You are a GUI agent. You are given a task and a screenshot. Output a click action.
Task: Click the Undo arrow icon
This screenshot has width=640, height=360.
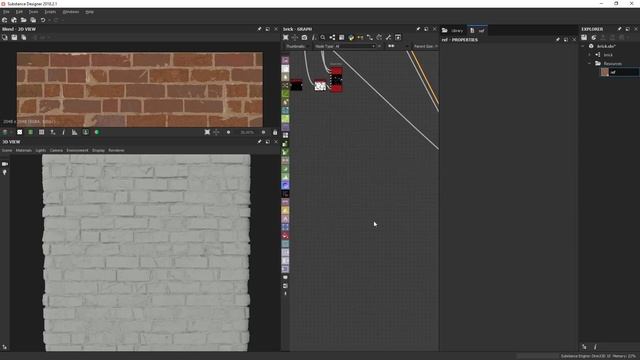[x=43, y=20]
